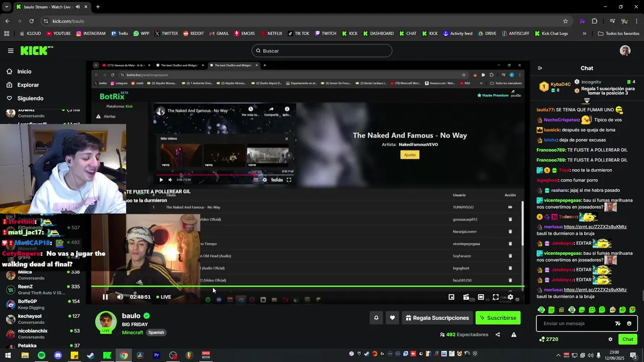Screen dimensions: 644x362
Task: Go to Kick home via logo
Action: 37,50
